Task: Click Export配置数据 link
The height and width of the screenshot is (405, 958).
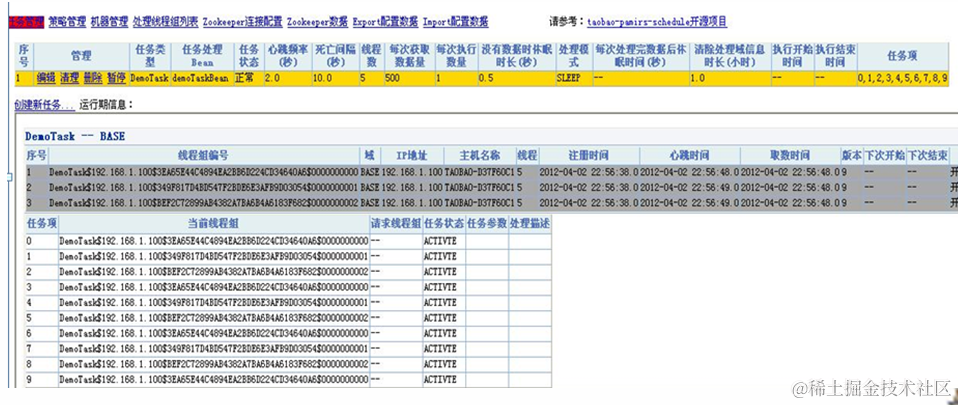Action: (385, 22)
